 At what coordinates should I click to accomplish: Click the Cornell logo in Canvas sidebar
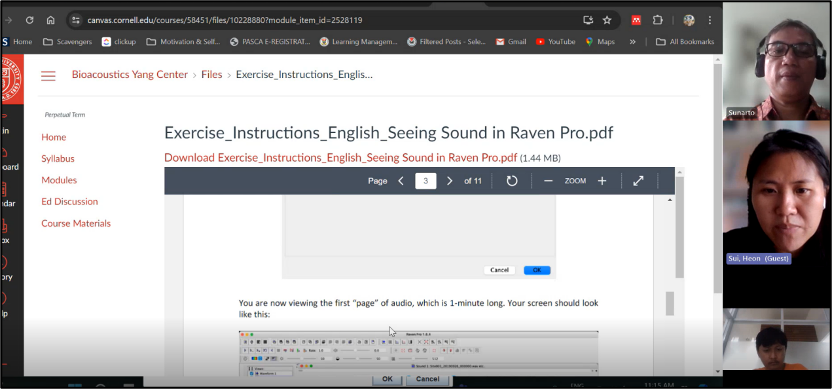[x=12, y=79]
